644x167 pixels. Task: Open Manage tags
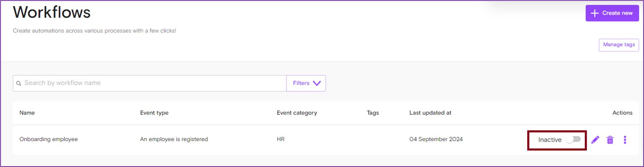(619, 45)
